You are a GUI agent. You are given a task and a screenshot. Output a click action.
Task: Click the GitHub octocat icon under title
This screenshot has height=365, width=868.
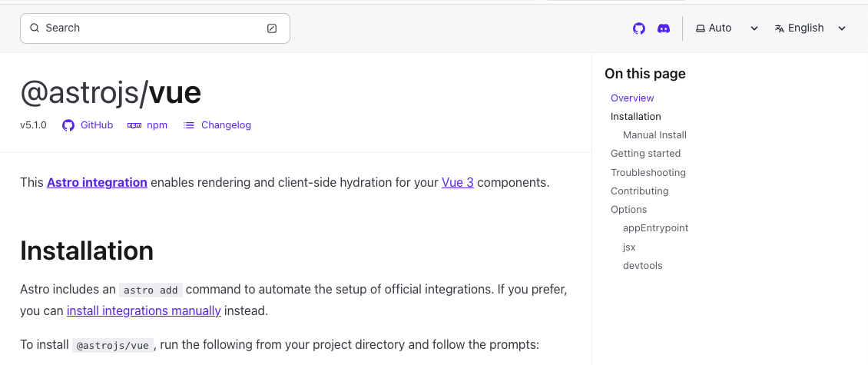(68, 125)
